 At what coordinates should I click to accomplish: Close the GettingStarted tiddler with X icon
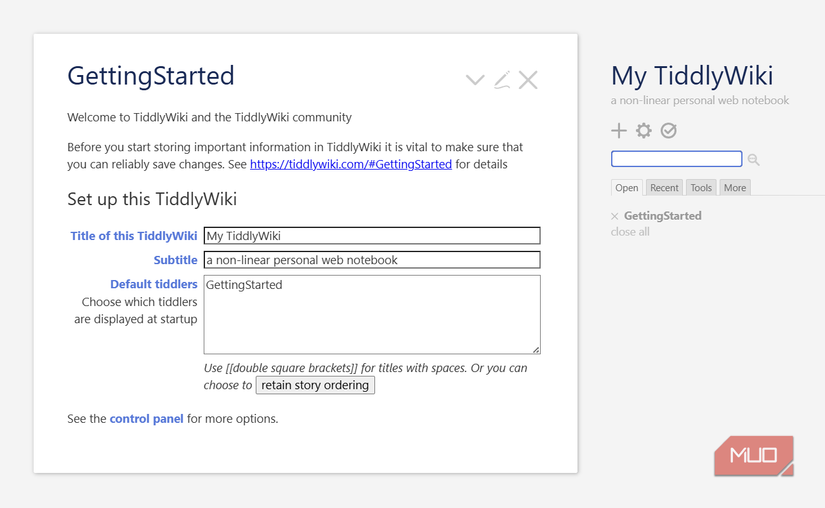tap(528, 80)
